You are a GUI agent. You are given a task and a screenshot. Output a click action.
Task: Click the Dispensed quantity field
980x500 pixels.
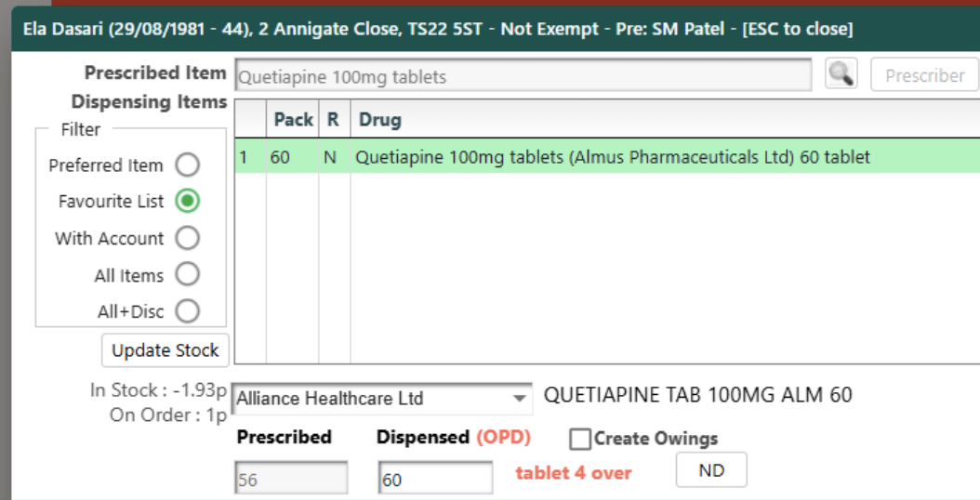click(x=435, y=480)
